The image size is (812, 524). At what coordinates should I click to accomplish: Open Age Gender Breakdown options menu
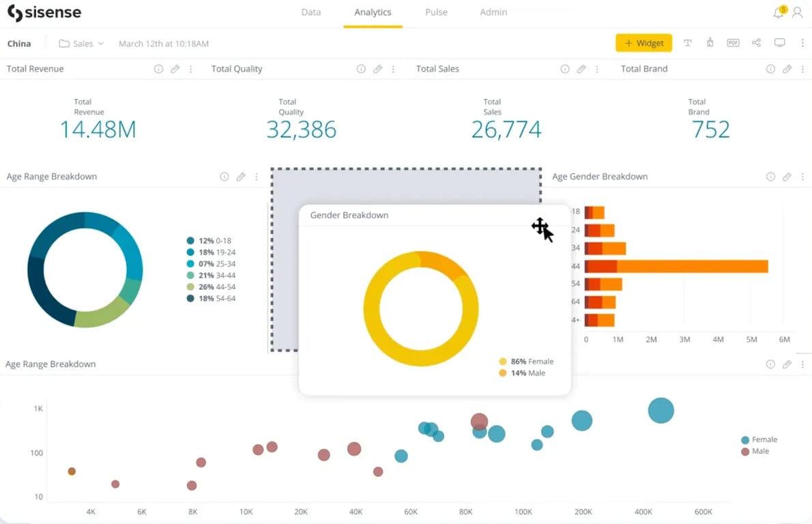[802, 177]
